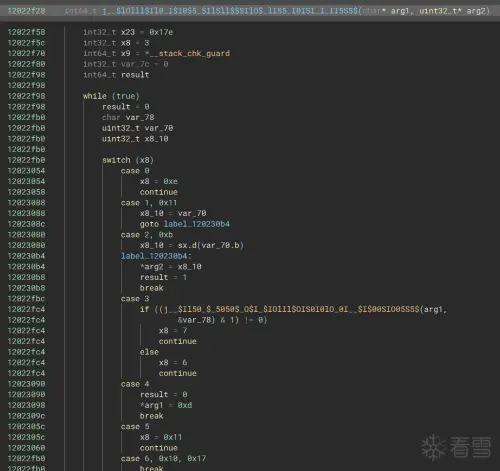Click the constant 0x17e

pyautogui.click(x=161, y=32)
